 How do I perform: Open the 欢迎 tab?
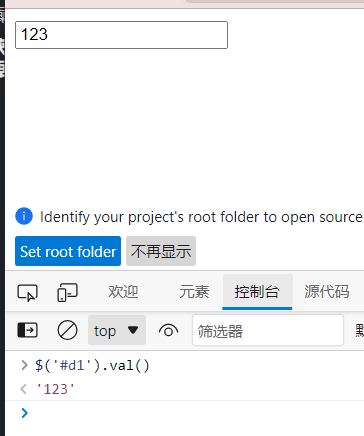123,292
